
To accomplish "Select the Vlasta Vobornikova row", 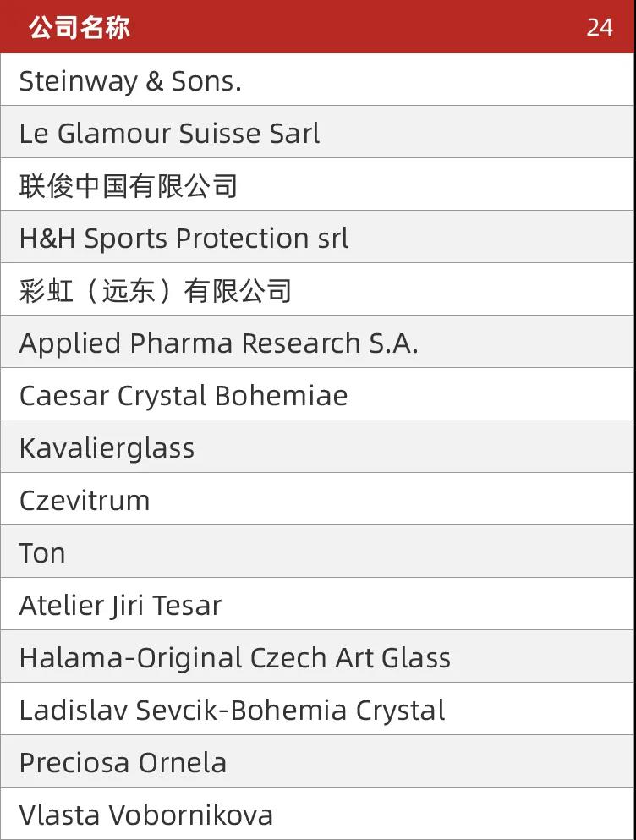I will [318, 814].
